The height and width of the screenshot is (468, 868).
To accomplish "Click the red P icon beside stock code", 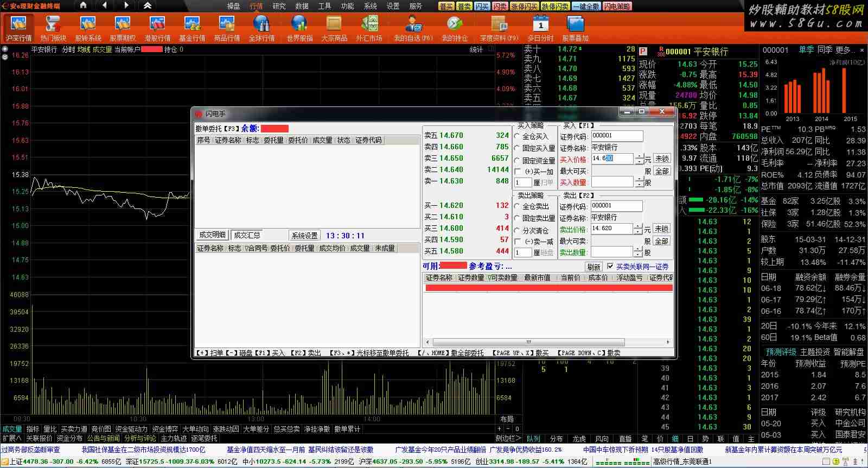I will [x=643, y=51].
